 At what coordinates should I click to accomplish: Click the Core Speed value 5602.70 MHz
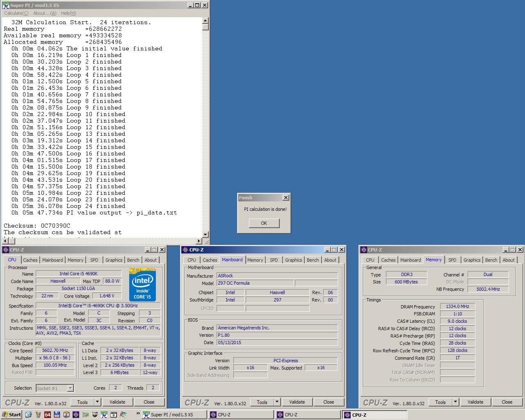[55, 351]
